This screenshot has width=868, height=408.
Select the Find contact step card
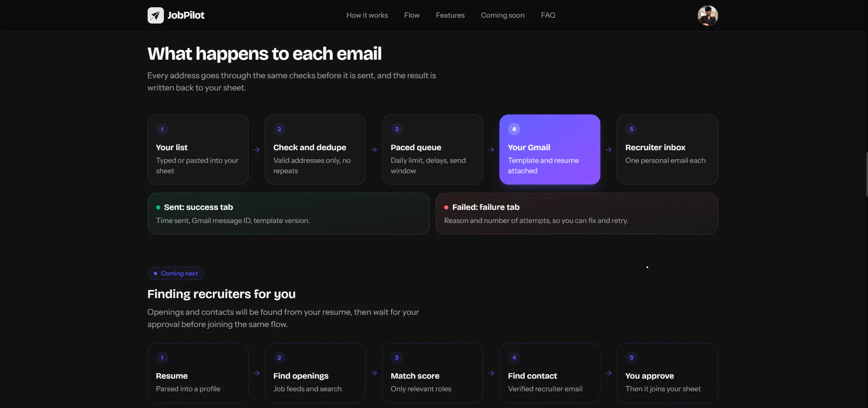pos(550,373)
